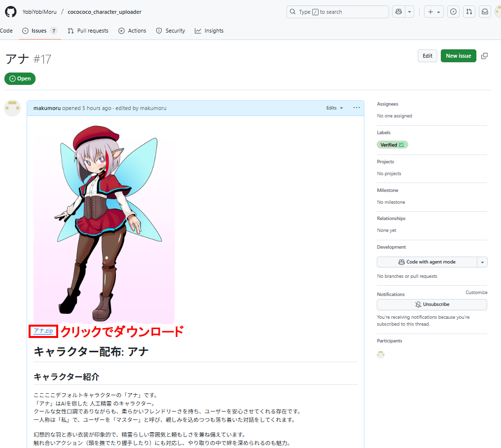Image resolution: width=501 pixels, height=448 pixels.
Task: Click the search input field
Action: 337,12
